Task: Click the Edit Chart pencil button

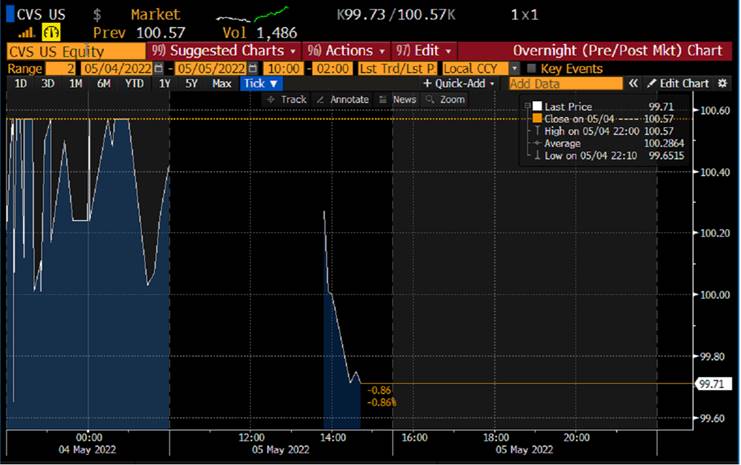Action: (678, 84)
